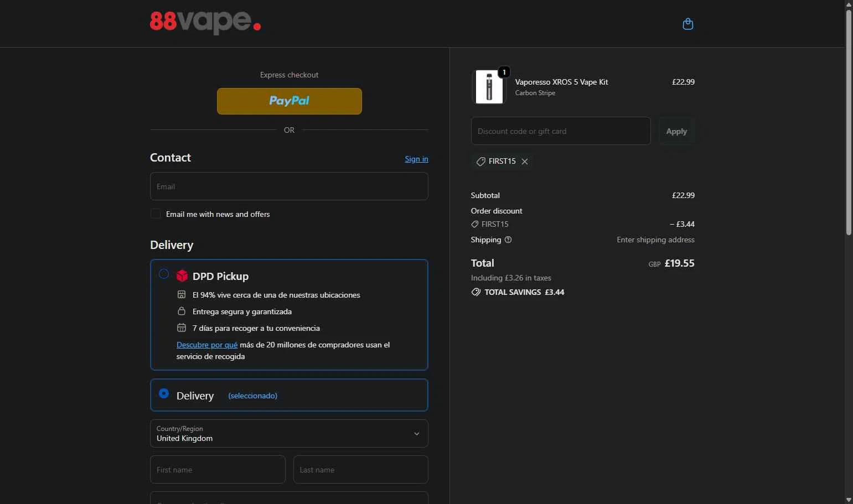The image size is (853, 504).
Task: Open the Sign in link
Action: (416, 159)
